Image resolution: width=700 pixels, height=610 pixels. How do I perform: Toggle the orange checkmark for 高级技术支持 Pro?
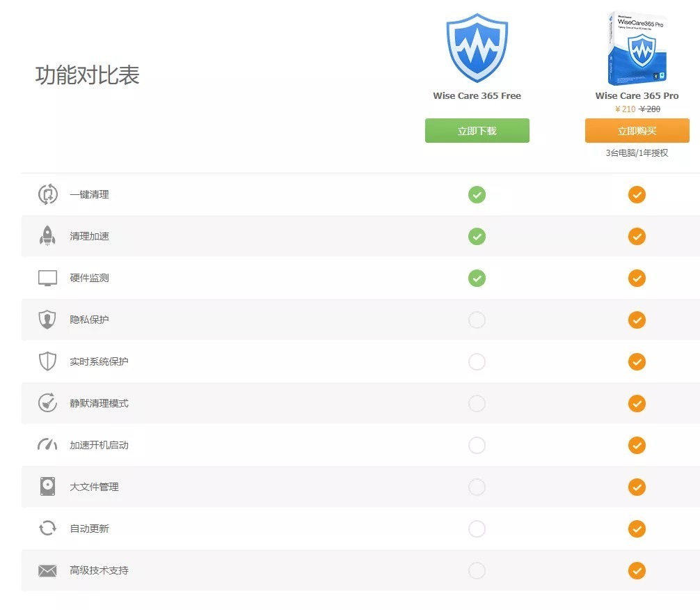coord(637,570)
